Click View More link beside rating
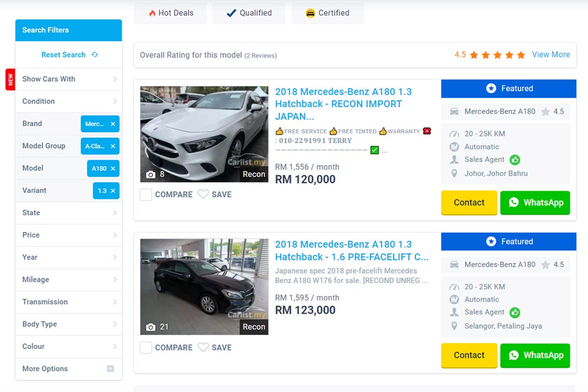 [551, 55]
